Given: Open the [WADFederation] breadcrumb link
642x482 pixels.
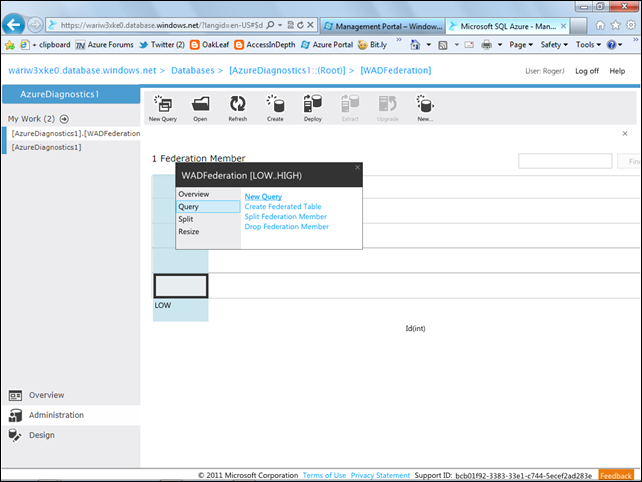Looking at the screenshot, I should pos(396,70).
